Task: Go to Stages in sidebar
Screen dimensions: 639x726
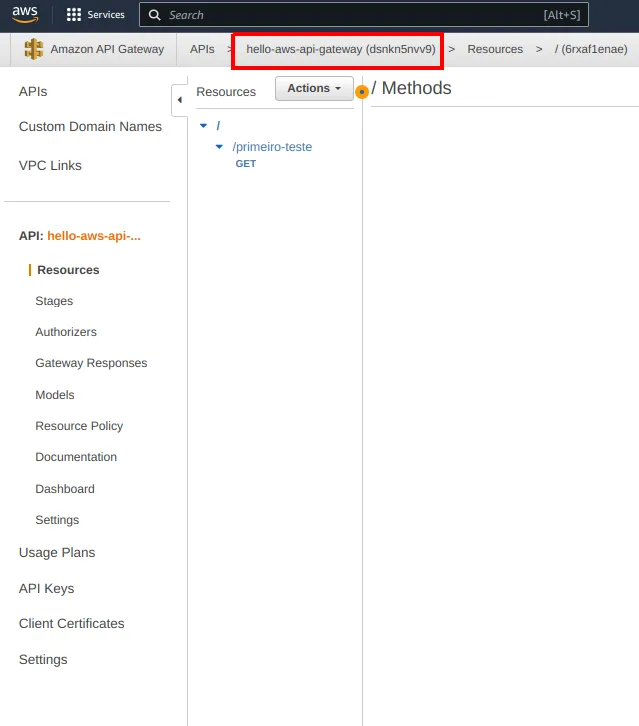Action: (x=54, y=301)
